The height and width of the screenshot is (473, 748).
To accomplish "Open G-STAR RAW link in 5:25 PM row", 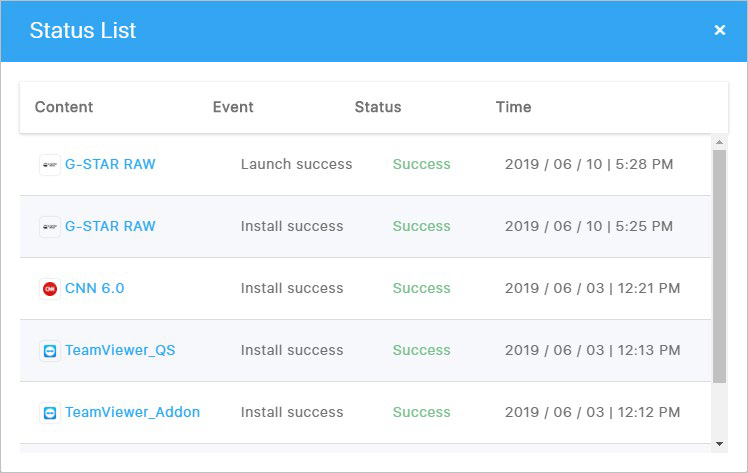I will [x=110, y=226].
